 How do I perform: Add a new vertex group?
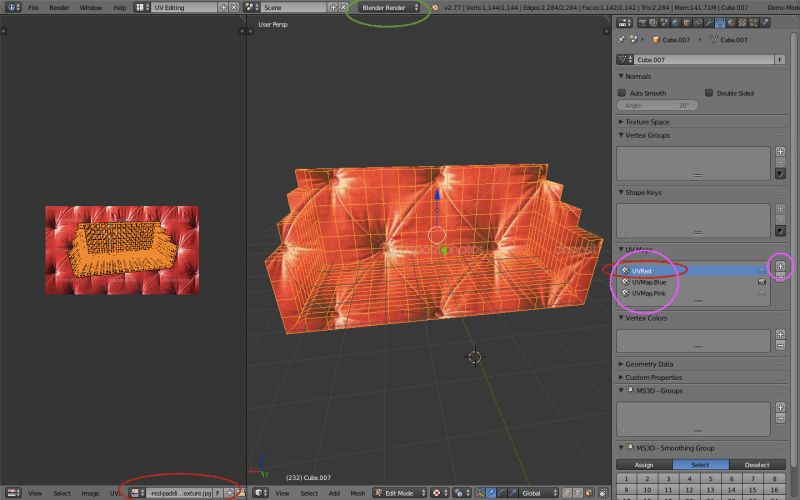[780, 151]
